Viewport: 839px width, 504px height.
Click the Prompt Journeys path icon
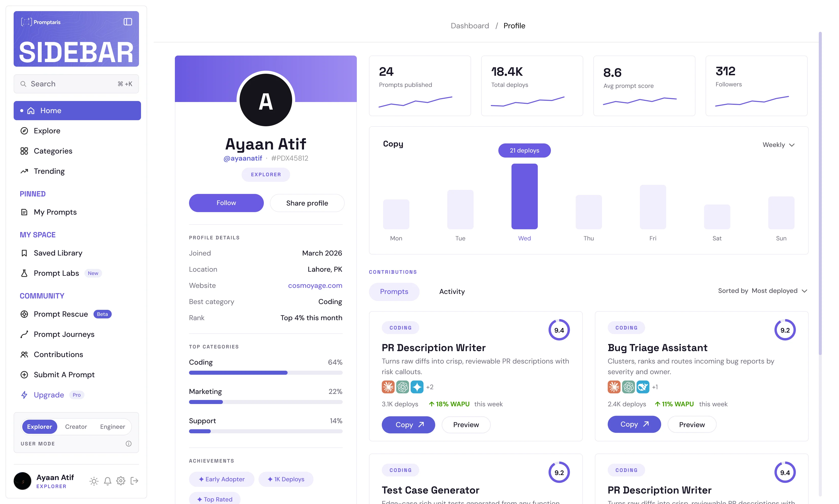24,335
